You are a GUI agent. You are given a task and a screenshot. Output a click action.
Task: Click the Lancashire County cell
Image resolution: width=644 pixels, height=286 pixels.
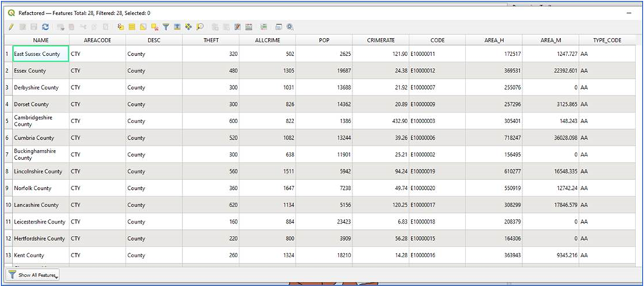[x=41, y=205]
